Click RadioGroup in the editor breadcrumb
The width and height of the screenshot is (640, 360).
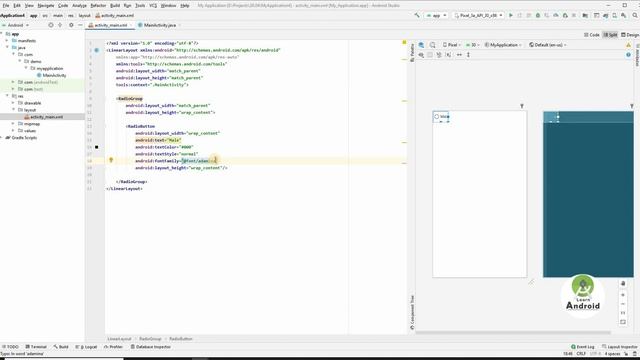pyautogui.click(x=150, y=339)
